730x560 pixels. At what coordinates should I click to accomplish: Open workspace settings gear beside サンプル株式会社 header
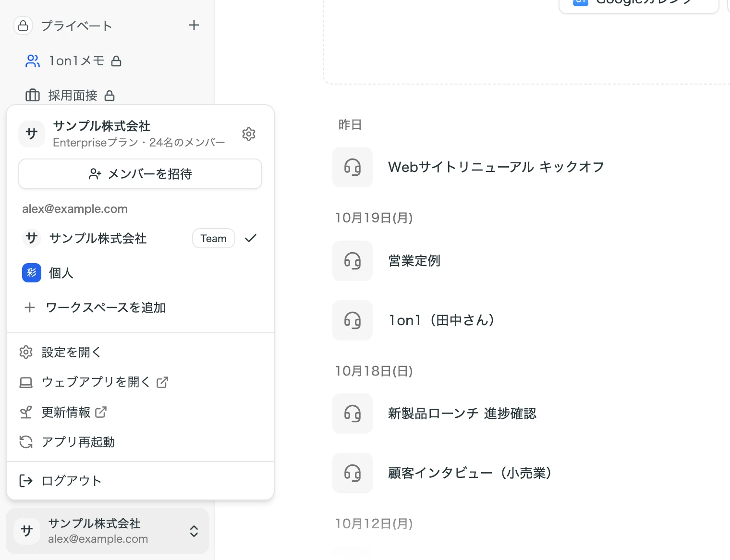(248, 134)
